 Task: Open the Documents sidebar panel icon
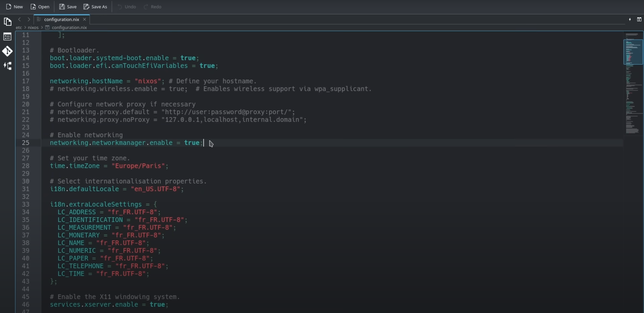8,22
